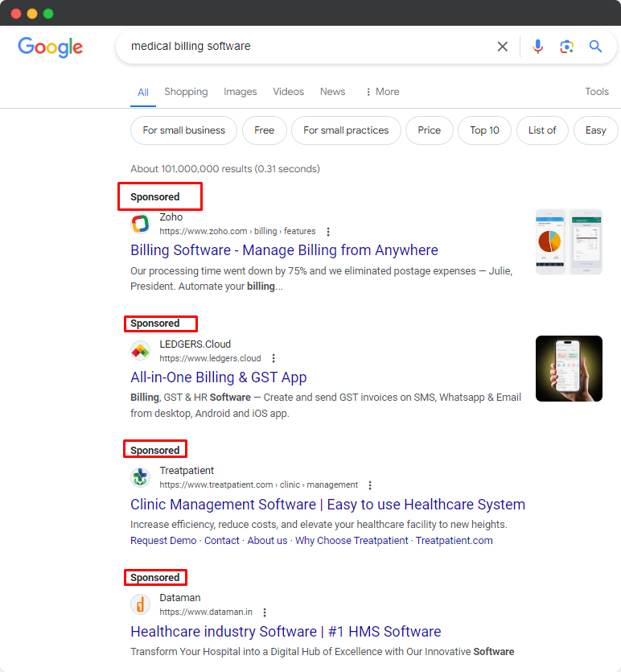Open the Zoho ad options menu
This screenshot has height=672, width=621.
(x=328, y=232)
